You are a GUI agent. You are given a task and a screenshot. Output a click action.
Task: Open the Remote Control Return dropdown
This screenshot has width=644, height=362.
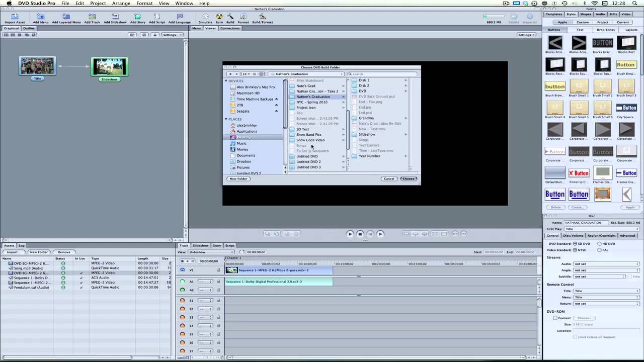606,304
